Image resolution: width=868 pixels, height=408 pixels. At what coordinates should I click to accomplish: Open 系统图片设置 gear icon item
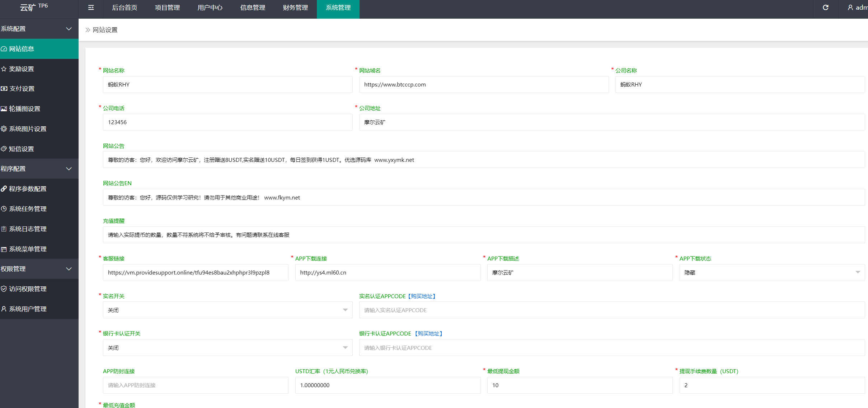pos(28,129)
